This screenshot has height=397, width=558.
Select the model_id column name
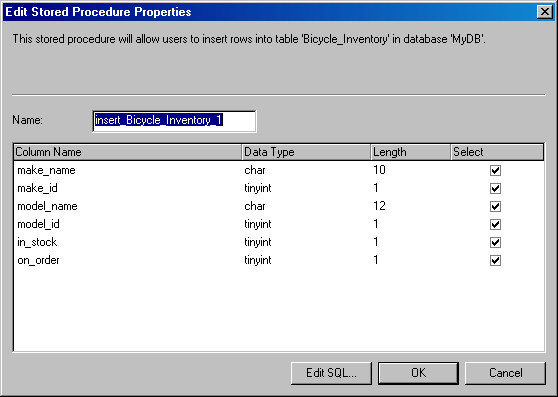coord(38,224)
